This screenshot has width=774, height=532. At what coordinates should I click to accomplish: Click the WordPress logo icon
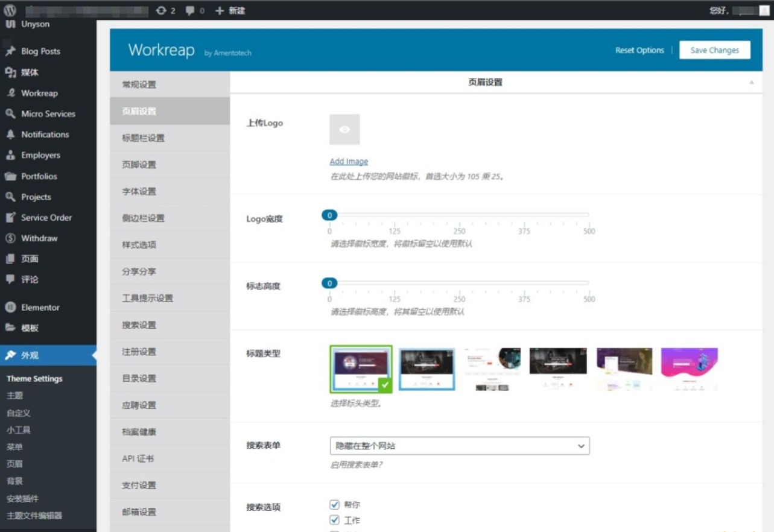[10, 10]
